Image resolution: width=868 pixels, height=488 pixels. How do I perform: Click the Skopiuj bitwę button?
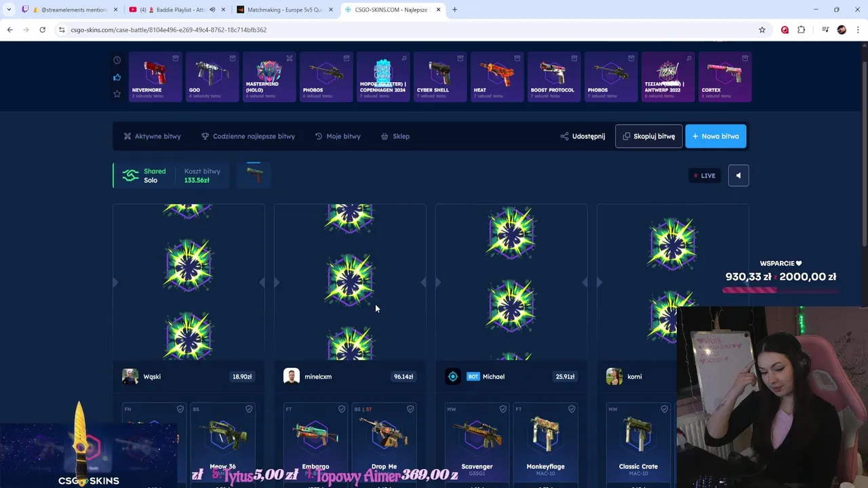click(648, 136)
